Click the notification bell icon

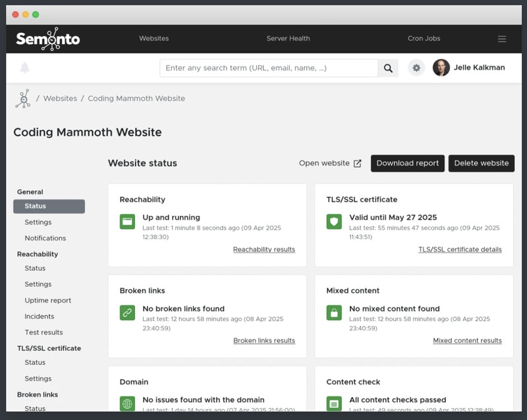pyautogui.click(x=25, y=68)
